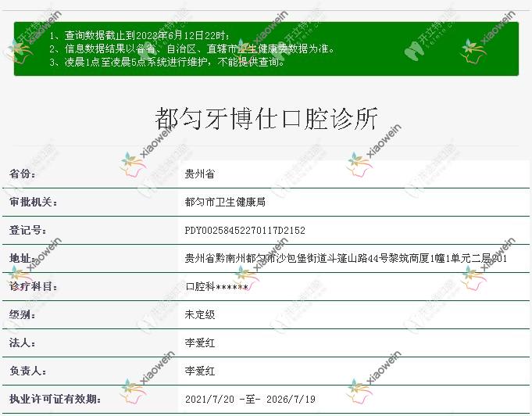Click the clinic title 都匀牙博仕口腔诊所
Image resolution: width=532 pixels, height=416 pixels.
tap(266, 119)
